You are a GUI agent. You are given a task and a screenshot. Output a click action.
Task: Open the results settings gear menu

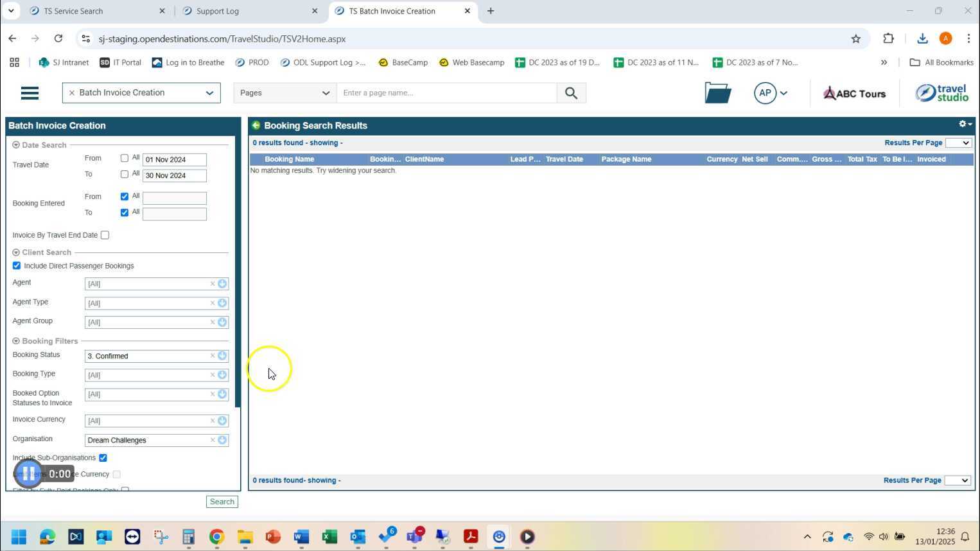964,124
